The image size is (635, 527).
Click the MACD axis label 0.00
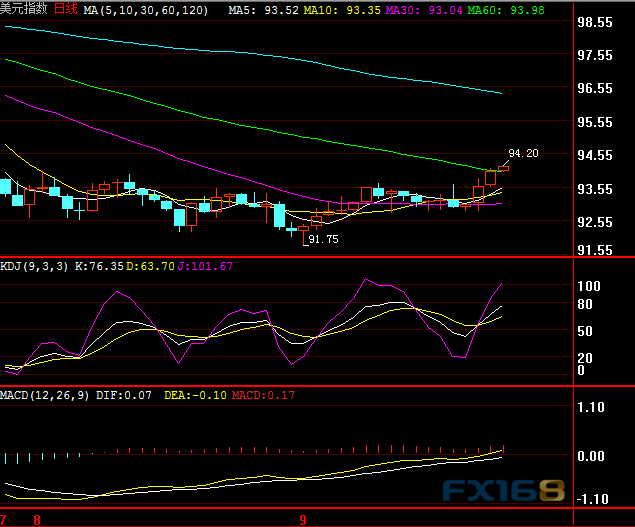[591, 457]
